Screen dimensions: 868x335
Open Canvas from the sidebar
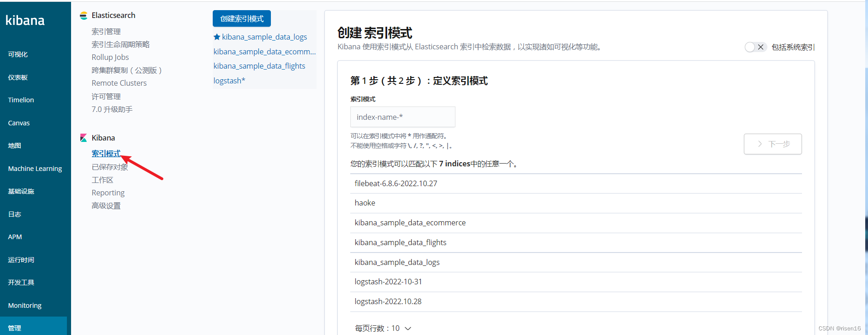[x=19, y=123]
